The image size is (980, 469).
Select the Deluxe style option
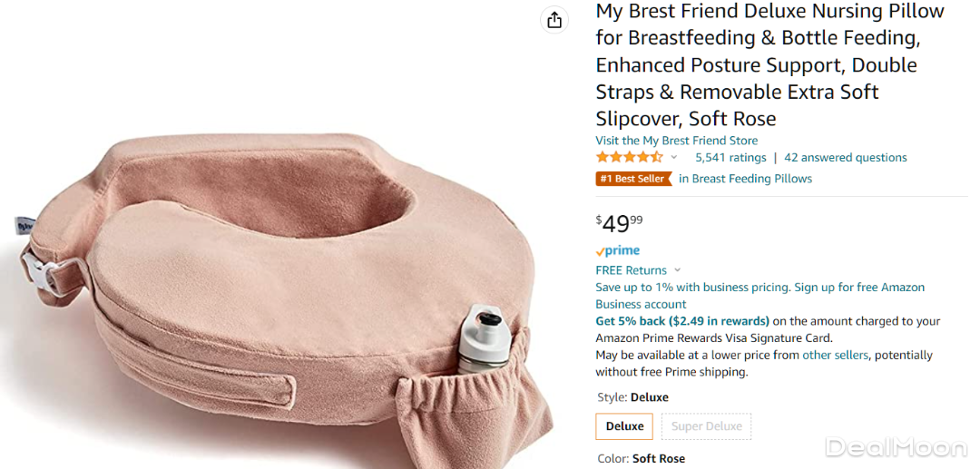(624, 426)
